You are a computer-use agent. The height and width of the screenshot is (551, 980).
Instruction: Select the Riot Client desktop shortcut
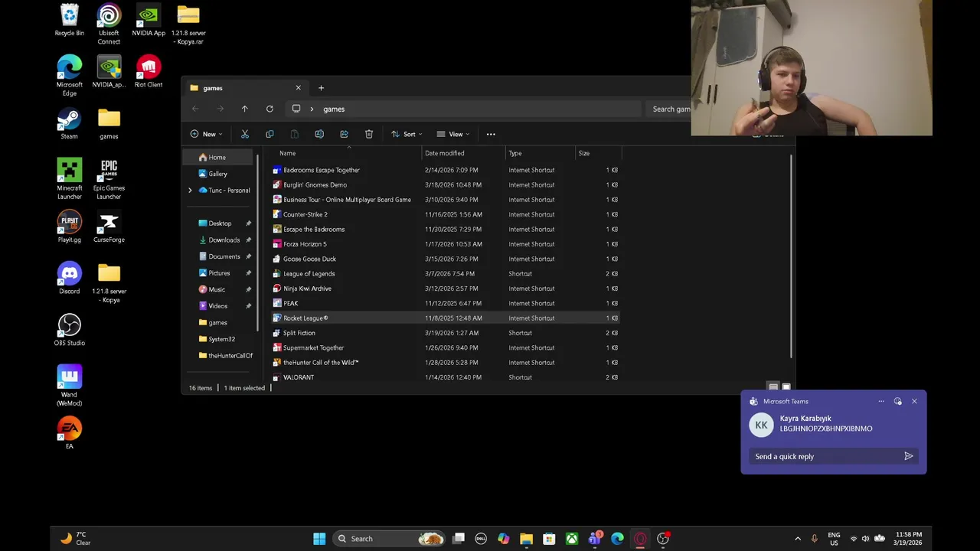click(x=149, y=72)
